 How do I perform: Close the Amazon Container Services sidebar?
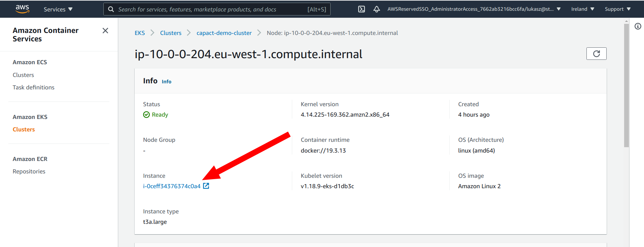105,31
